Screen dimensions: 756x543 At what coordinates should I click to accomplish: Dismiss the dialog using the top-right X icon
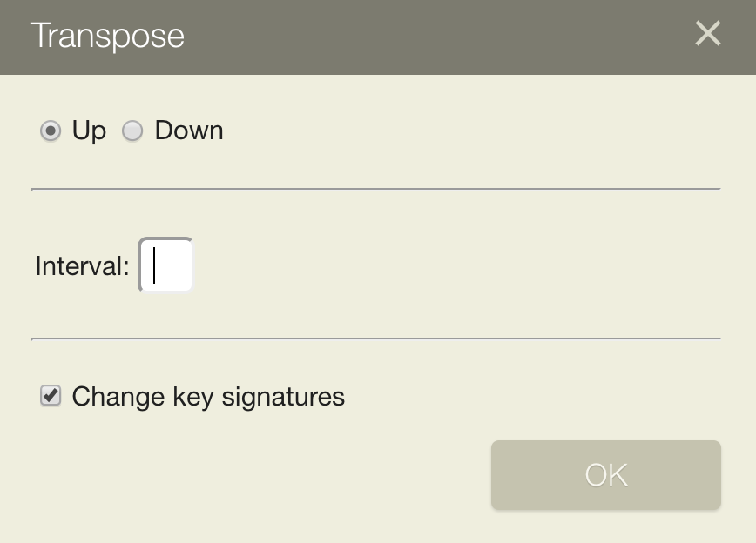(x=707, y=34)
